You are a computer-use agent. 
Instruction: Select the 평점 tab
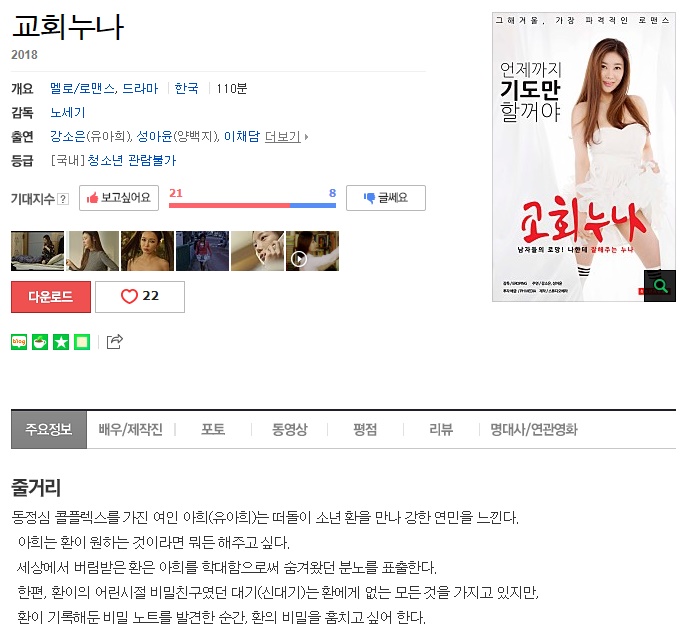pyautogui.click(x=365, y=429)
